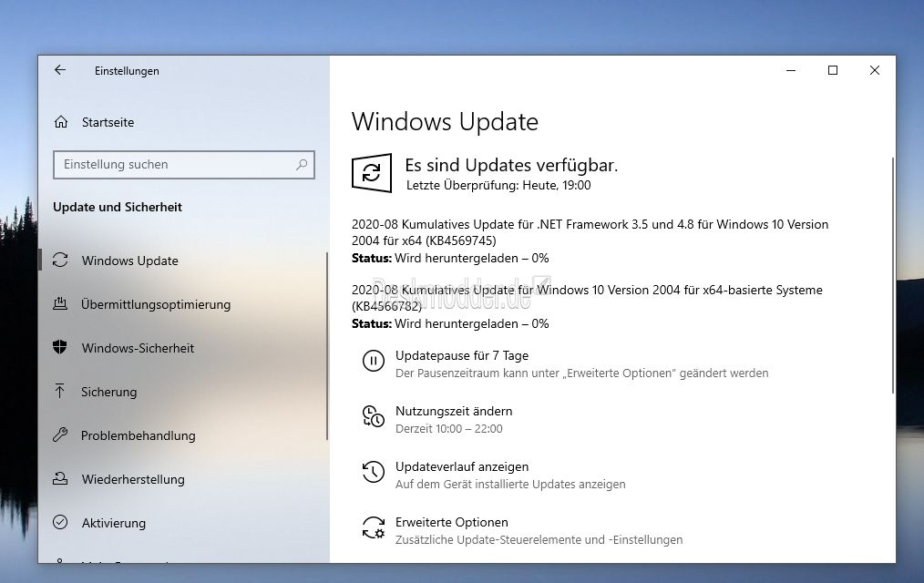Click the sidebar scrollbar
Image resolution: width=924 pixels, height=583 pixels.
click(326, 345)
